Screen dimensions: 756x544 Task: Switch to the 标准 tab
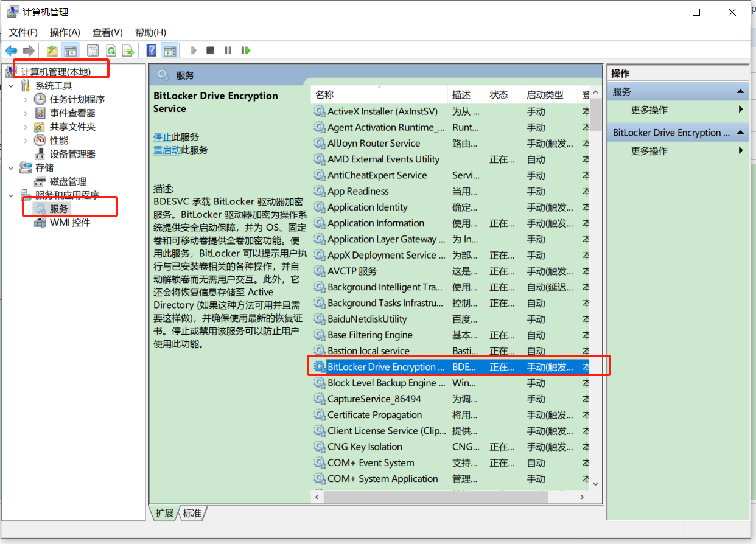pyautogui.click(x=192, y=513)
